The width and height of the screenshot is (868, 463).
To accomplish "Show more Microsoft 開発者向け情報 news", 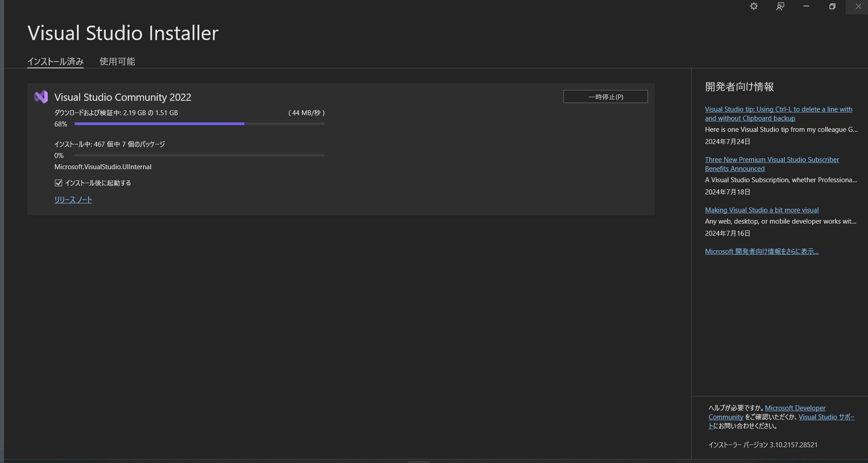I will click(x=761, y=252).
